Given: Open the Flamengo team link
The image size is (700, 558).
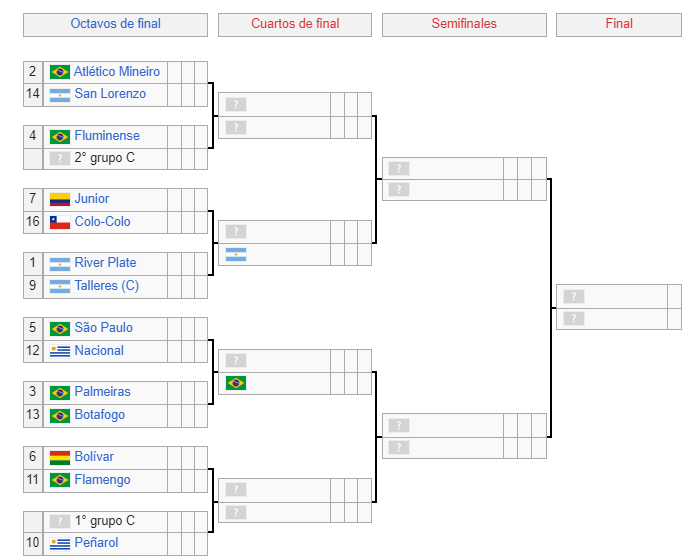Looking at the screenshot, I should 103,479.
